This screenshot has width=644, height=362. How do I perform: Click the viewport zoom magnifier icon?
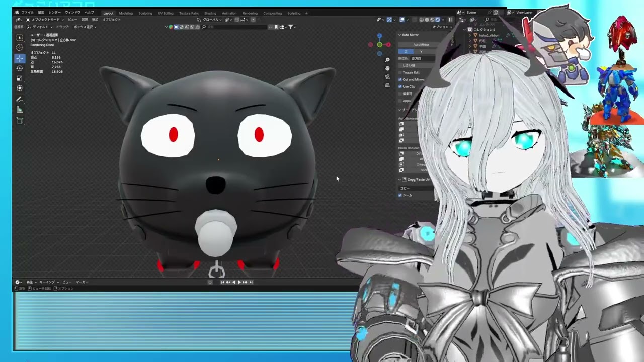coord(387,60)
